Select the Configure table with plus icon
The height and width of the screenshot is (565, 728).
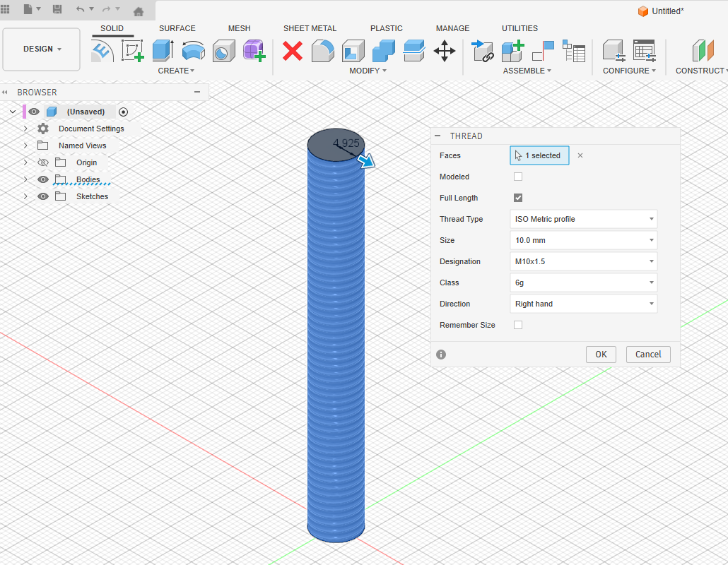[x=645, y=51]
